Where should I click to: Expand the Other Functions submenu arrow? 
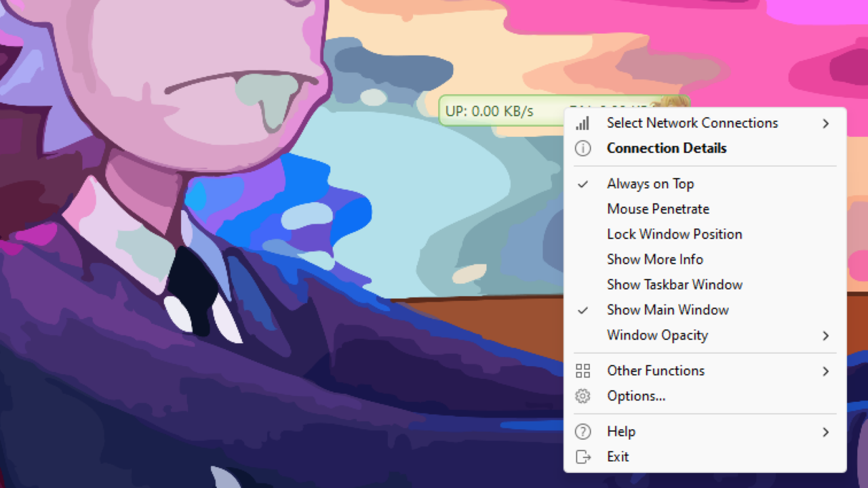coord(825,371)
